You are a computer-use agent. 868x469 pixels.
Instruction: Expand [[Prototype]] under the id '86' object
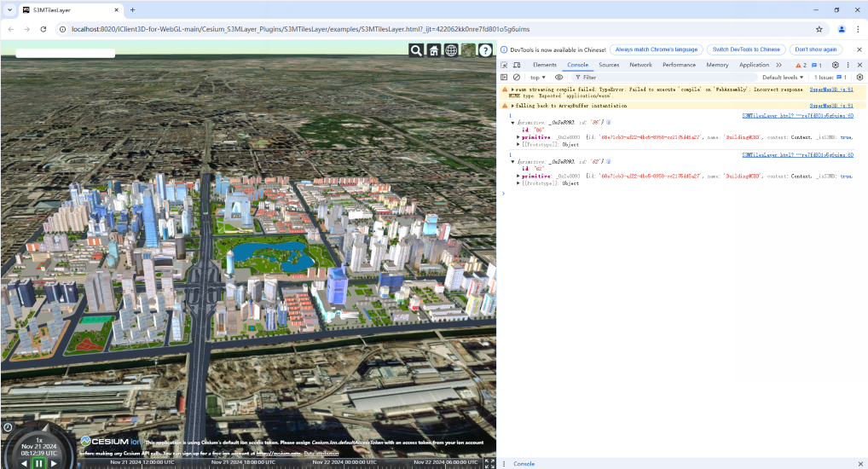pos(518,144)
